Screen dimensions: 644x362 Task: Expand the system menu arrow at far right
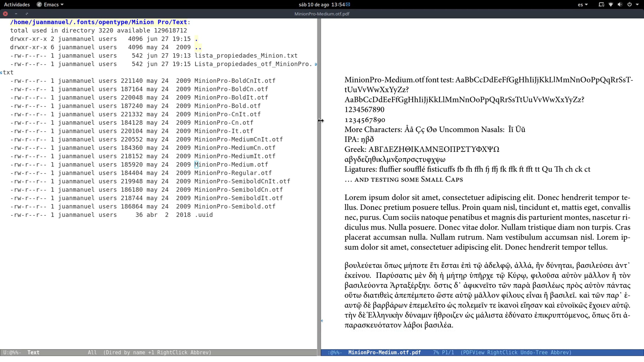[637, 5]
